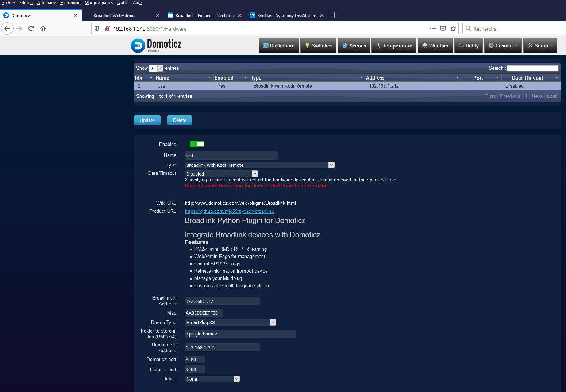Open the Affichage menu
The height and width of the screenshot is (392, 566).
coord(46,3)
